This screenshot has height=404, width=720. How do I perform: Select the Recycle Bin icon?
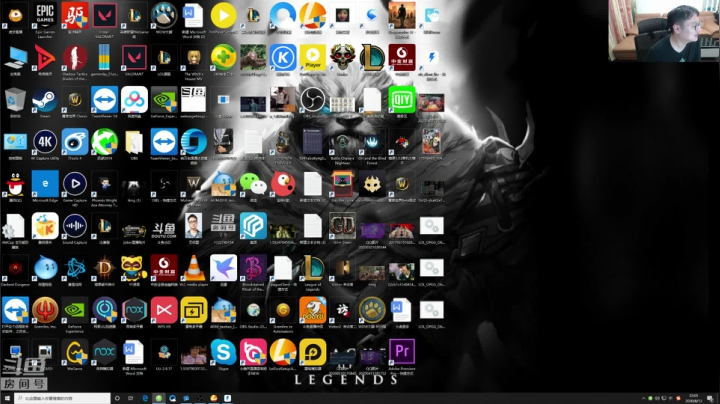15,100
